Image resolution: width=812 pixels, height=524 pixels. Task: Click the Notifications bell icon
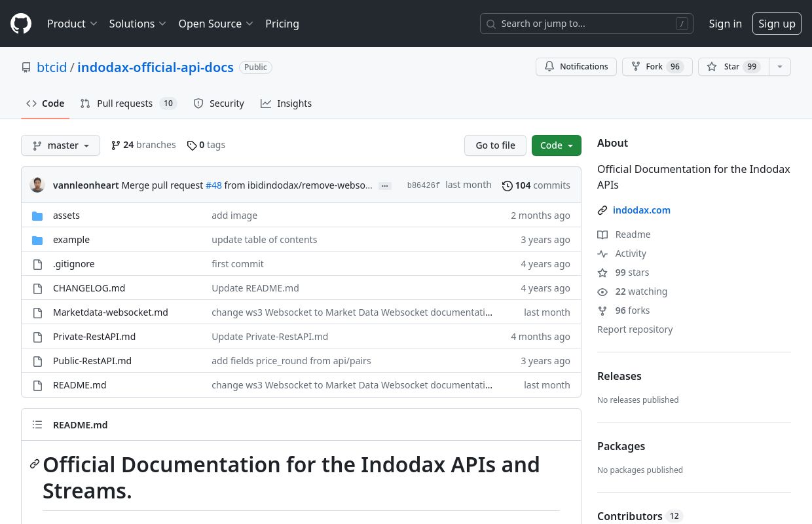(x=549, y=67)
